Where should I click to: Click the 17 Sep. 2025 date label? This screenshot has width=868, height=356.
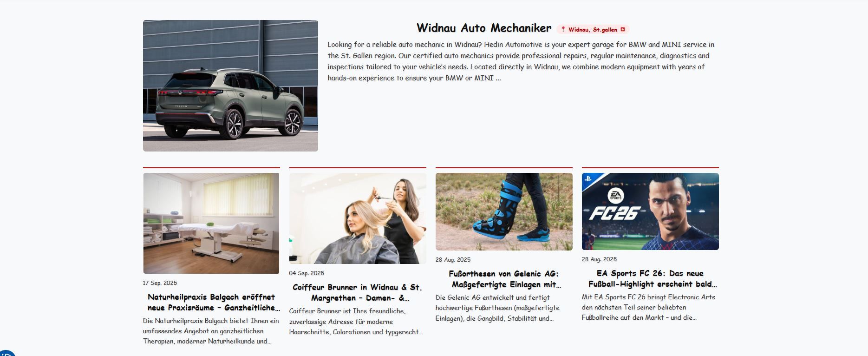pos(160,283)
